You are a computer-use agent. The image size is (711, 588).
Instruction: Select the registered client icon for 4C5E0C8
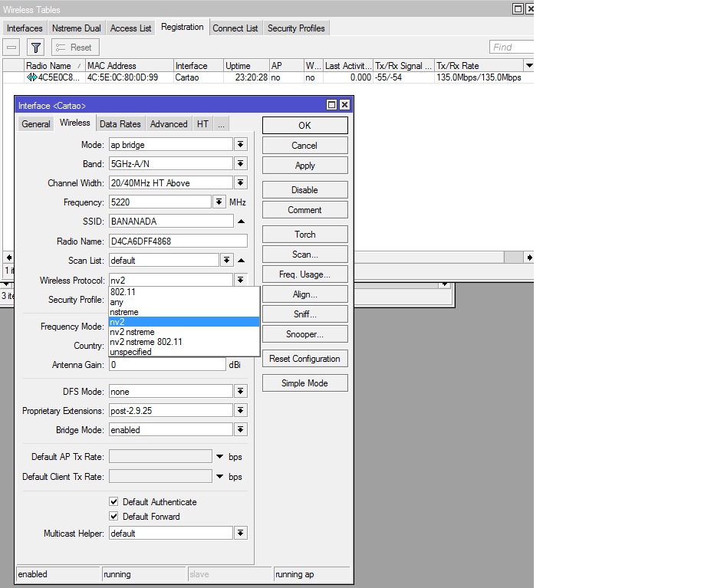pos(31,77)
